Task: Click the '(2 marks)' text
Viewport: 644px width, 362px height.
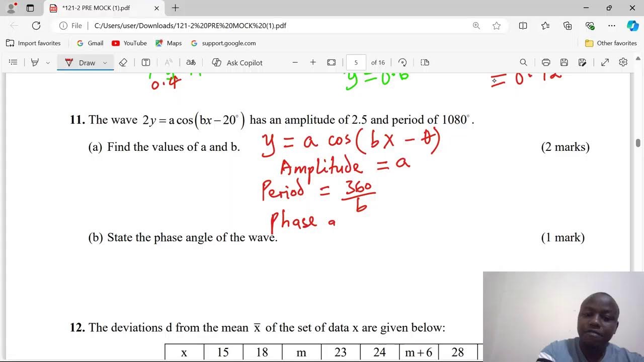Action: point(565,147)
